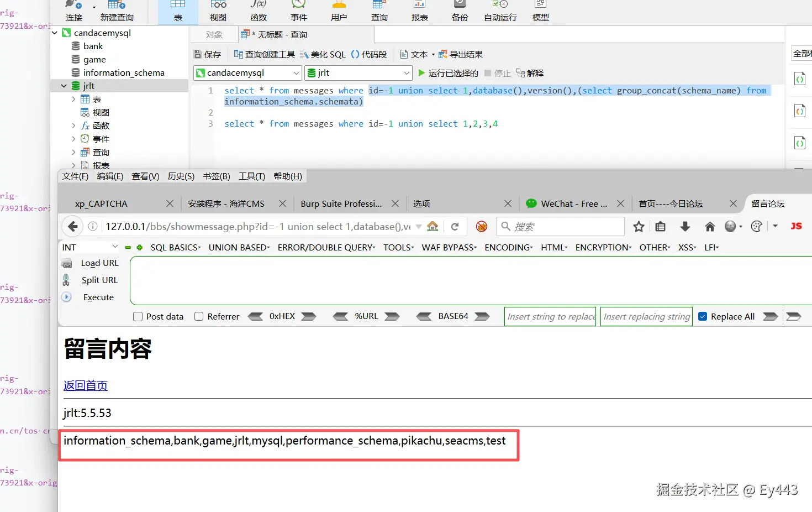This screenshot has height=512, width=812.
Task: Expand the 函数 node under jrlt
Action: pos(73,126)
